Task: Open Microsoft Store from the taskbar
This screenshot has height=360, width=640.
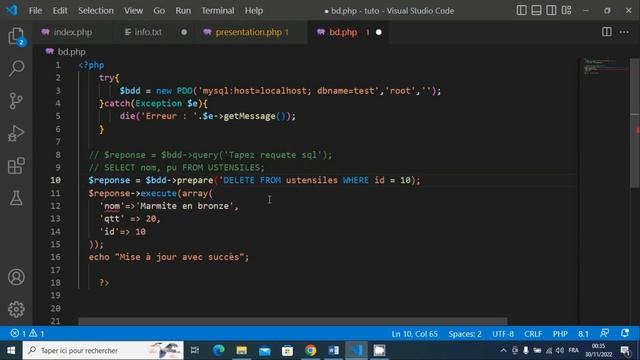Action: click(287, 350)
